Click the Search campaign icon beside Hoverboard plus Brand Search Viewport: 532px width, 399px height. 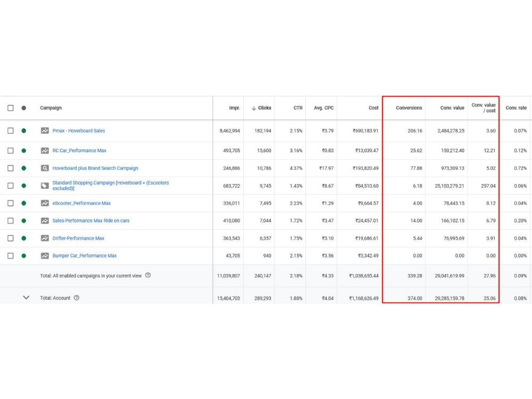click(45, 168)
